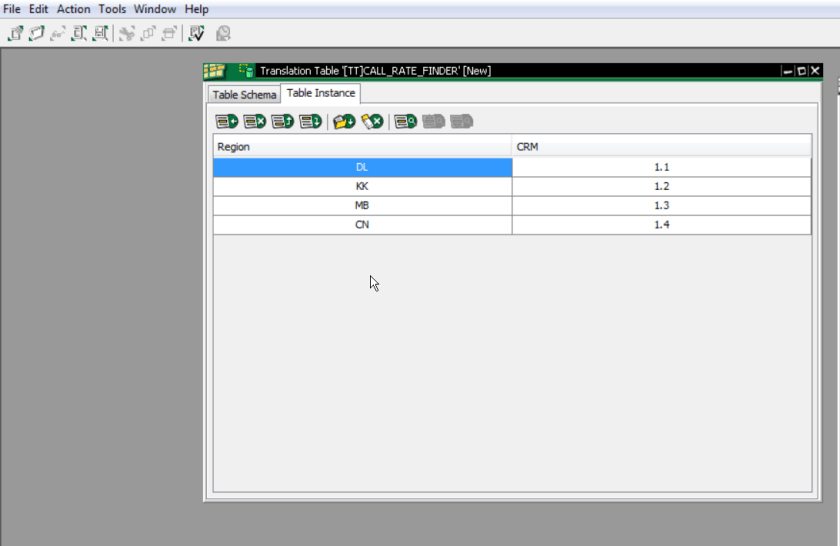The height and width of the screenshot is (546, 840).
Task: Click the Validate checkmark icon
Action: (x=196, y=33)
